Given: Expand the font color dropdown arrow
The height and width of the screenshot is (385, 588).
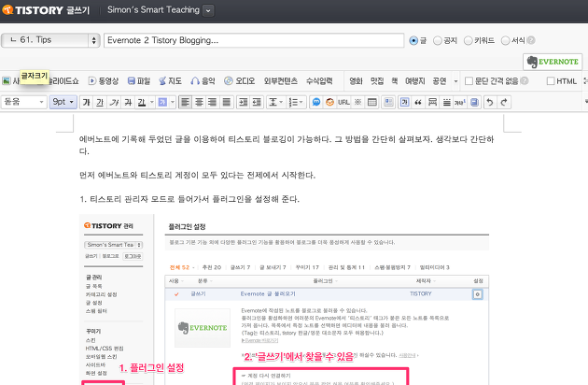Looking at the screenshot, I should (152, 102).
